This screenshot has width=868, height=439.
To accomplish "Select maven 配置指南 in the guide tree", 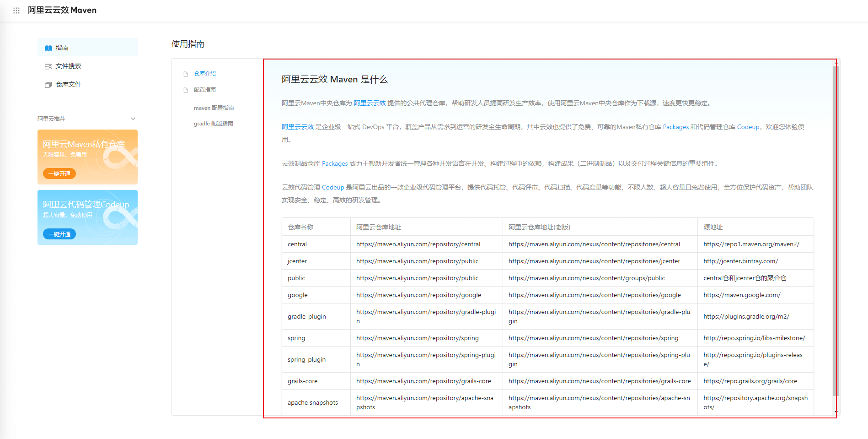I will click(214, 108).
